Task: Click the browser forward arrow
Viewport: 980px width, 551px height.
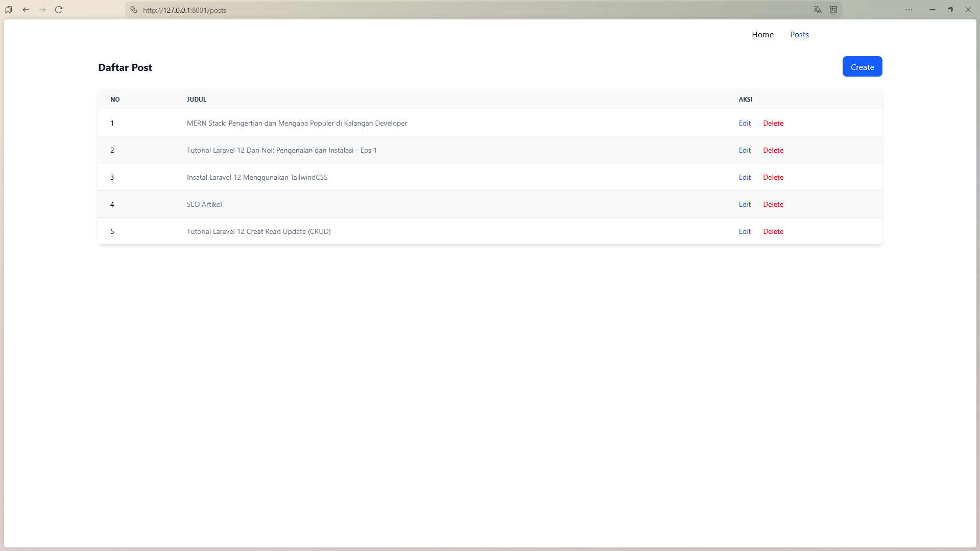Action: [x=42, y=10]
